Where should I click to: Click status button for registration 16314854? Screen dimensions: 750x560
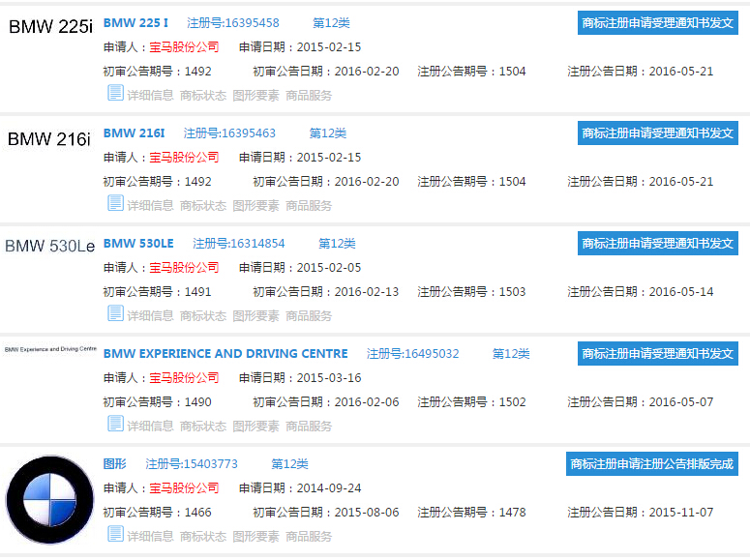click(x=658, y=244)
